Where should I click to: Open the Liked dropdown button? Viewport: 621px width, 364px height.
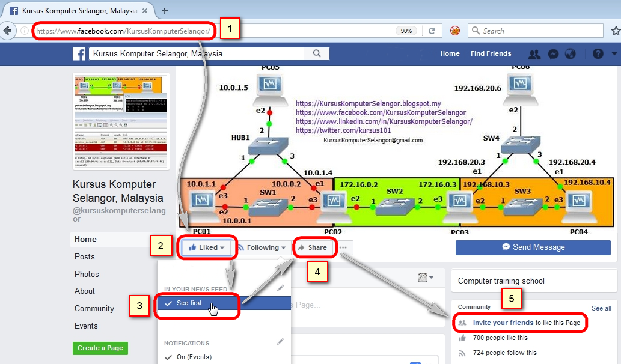pyautogui.click(x=207, y=247)
